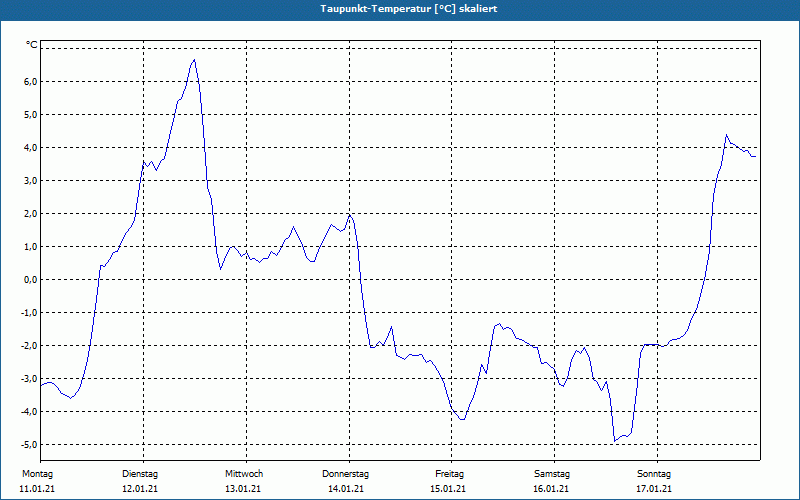This screenshot has width=800, height=500.
Task: Click the Samstag day label
Action: [552, 474]
